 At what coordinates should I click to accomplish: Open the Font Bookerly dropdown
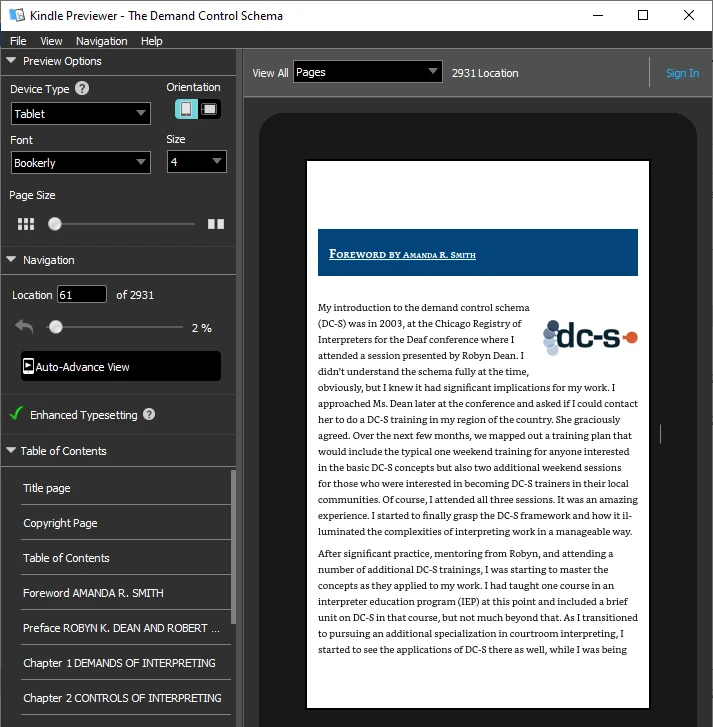[x=81, y=163]
